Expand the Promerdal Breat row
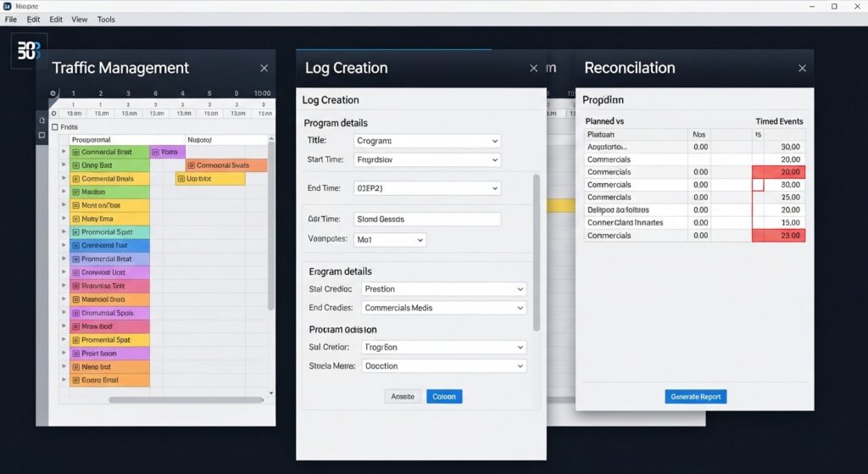Screen dimensions: 868x474 click(64, 259)
